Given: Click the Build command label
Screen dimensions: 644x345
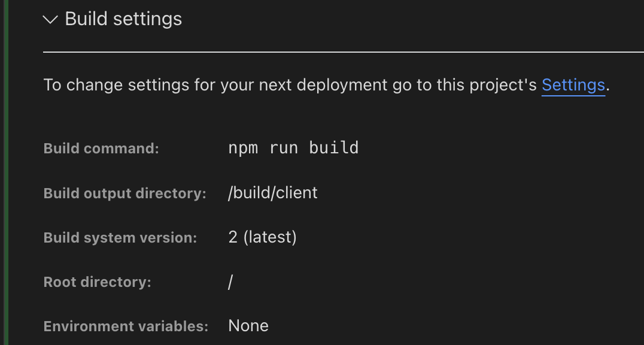Looking at the screenshot, I should pos(101,148).
